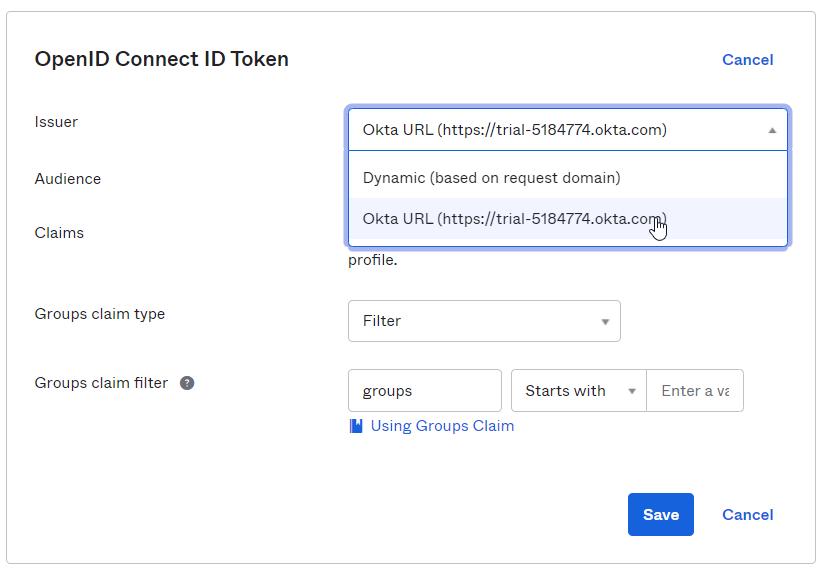Click the Issuer label text
The image size is (826, 572).
pyautogui.click(x=56, y=122)
